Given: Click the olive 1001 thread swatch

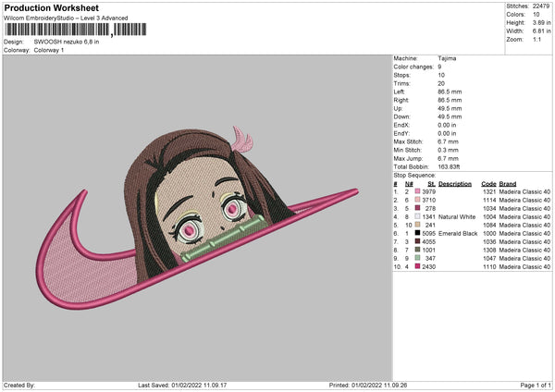Looking at the screenshot, I should point(418,250).
